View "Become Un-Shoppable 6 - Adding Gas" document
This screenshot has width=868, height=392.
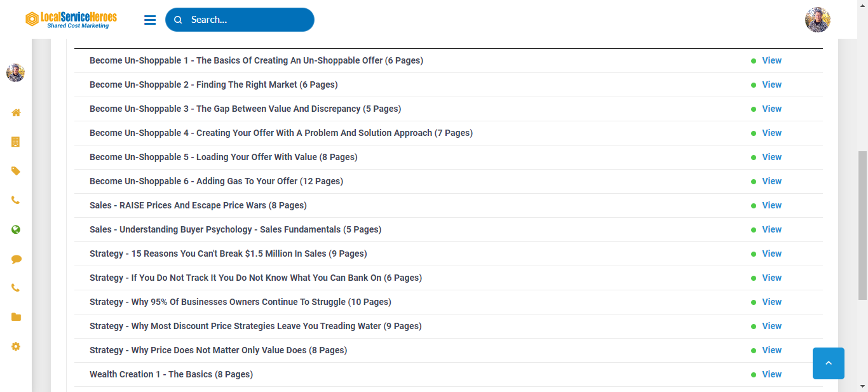click(771, 181)
